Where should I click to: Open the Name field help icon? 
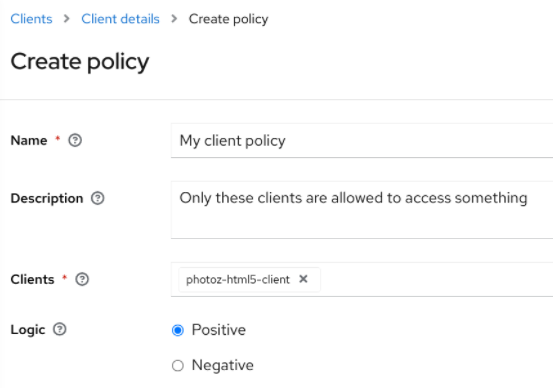pyautogui.click(x=75, y=140)
